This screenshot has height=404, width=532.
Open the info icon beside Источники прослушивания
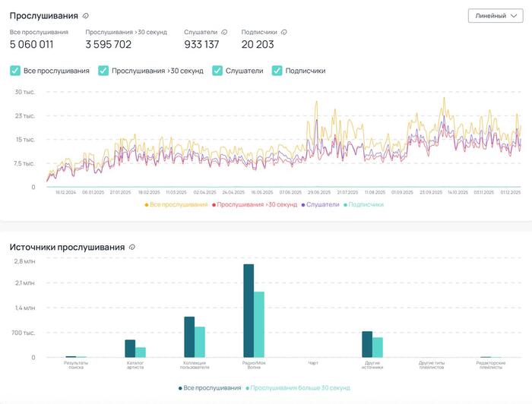tap(132, 248)
